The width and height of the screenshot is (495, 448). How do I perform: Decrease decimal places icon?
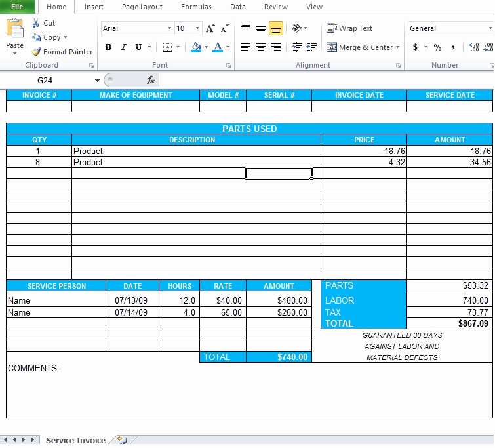click(488, 47)
